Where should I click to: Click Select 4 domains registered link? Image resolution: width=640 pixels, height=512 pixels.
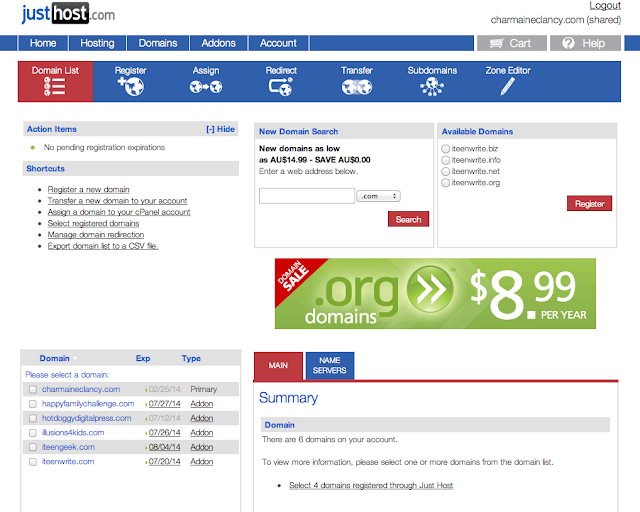(371, 485)
